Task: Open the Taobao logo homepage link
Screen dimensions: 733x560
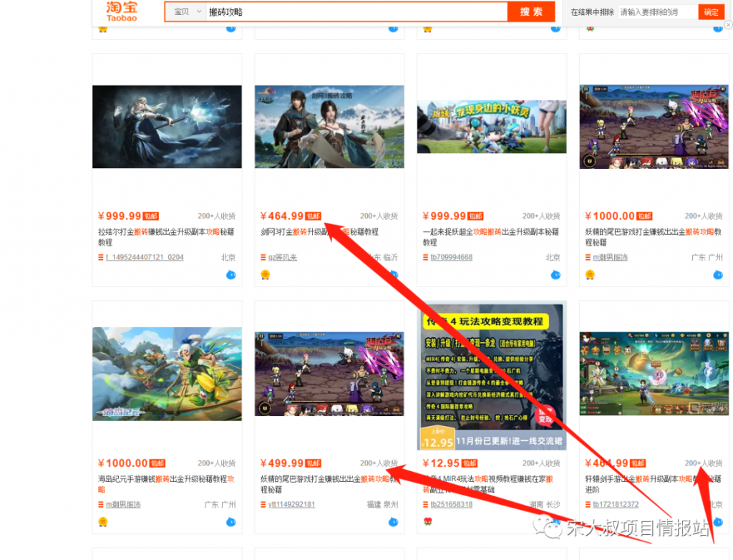Action: point(122,11)
